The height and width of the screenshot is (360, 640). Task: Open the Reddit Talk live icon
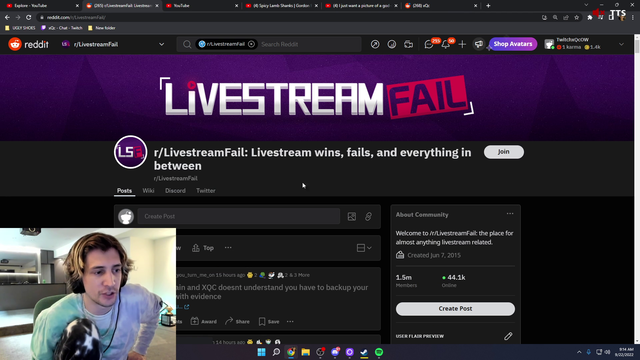pyautogui.click(x=408, y=44)
